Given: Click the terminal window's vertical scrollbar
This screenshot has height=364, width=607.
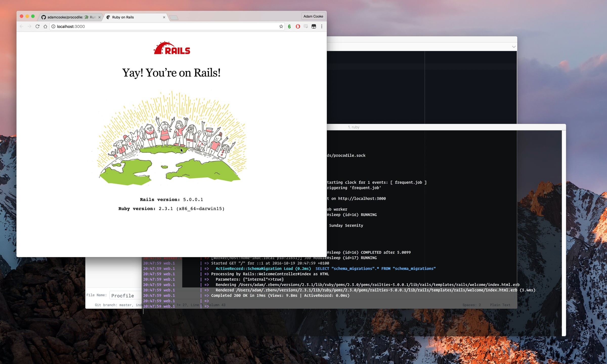Looking at the screenshot, I should tap(564, 233).
